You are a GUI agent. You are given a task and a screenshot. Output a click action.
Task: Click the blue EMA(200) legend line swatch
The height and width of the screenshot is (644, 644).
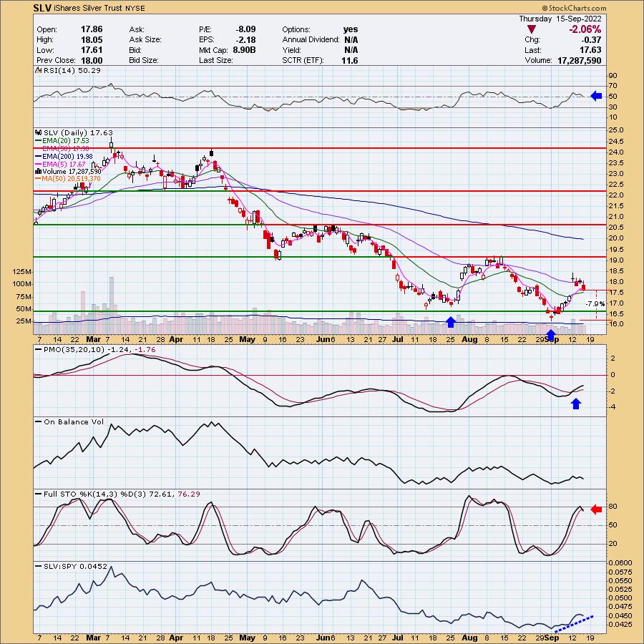39,157
